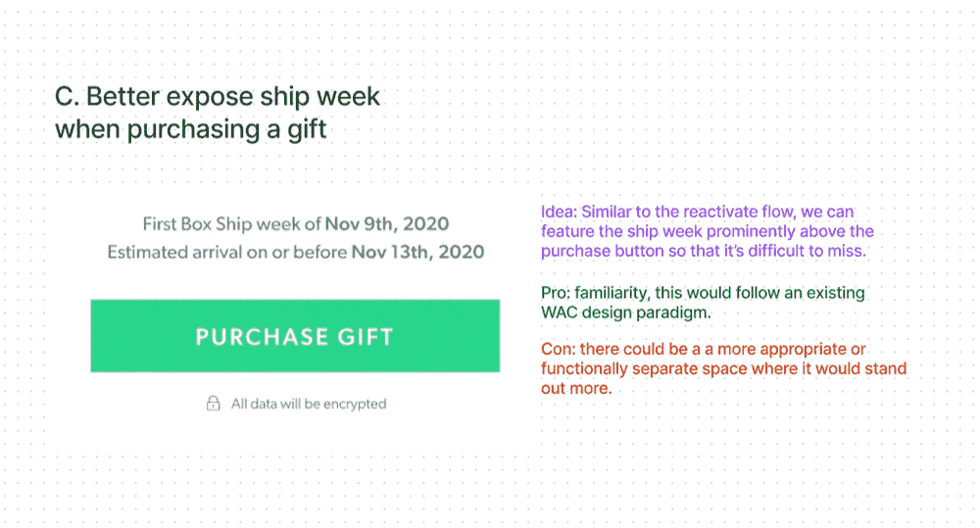
Task: Click the "All data will be encrypted" text
Action: point(309,403)
